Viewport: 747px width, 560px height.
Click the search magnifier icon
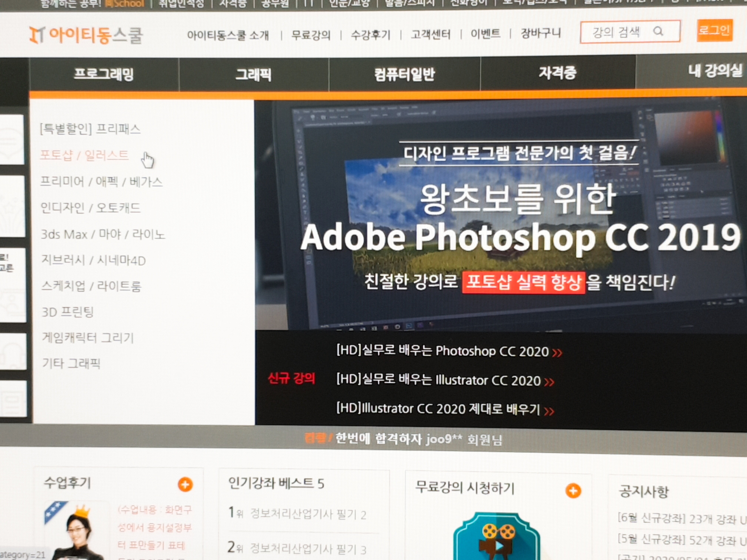point(658,31)
